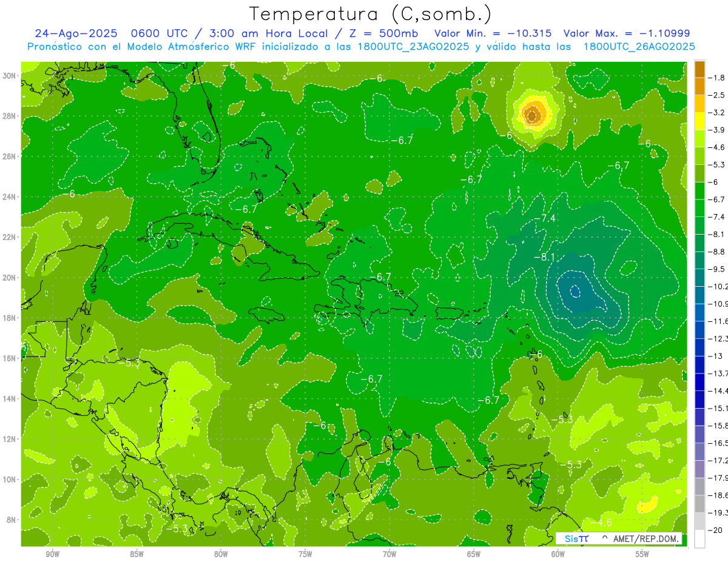Viewport: 728px width, 562px height.
Task: Click the colorbar swatch between -2.5 and -3.2
Action: 699,104
